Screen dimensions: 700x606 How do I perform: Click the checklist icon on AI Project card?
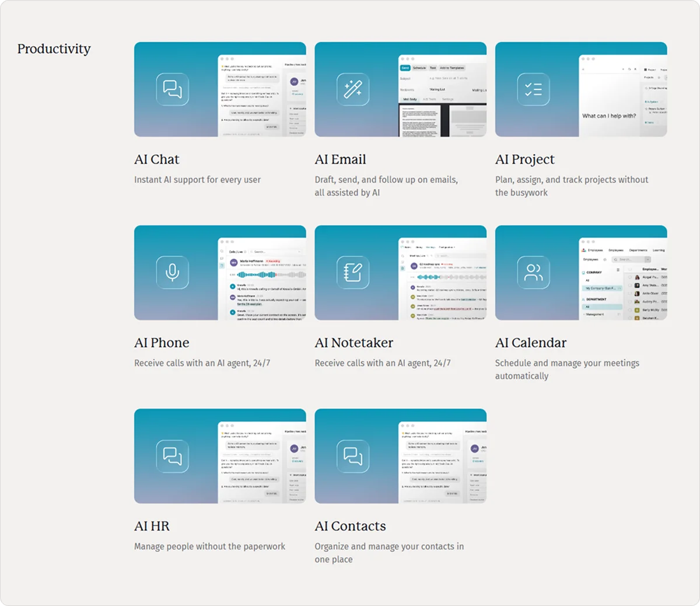534,89
